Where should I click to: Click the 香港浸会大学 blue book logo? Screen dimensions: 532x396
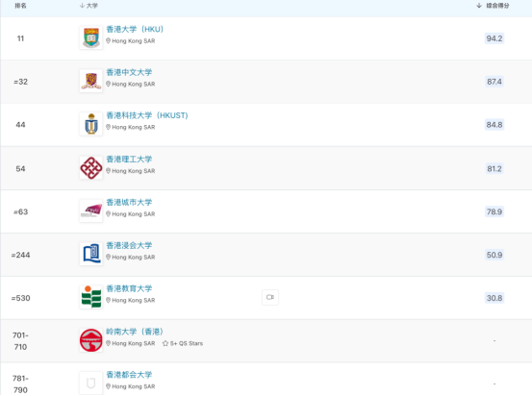pos(91,254)
